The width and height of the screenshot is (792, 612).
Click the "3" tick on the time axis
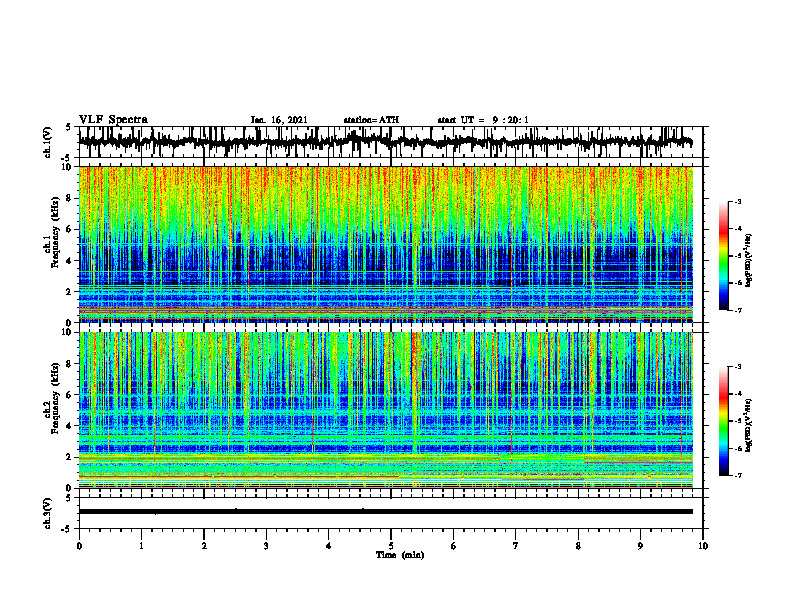coord(266,546)
